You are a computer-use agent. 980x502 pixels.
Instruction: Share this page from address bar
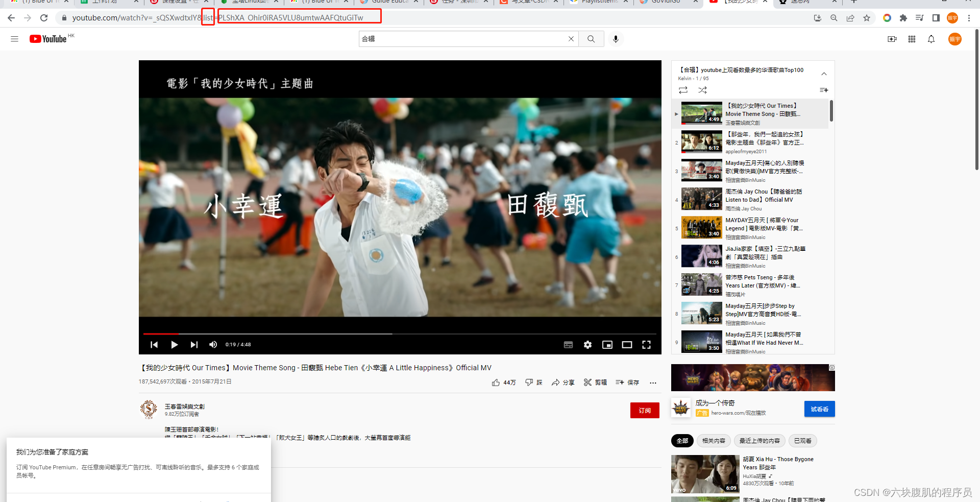pos(850,18)
